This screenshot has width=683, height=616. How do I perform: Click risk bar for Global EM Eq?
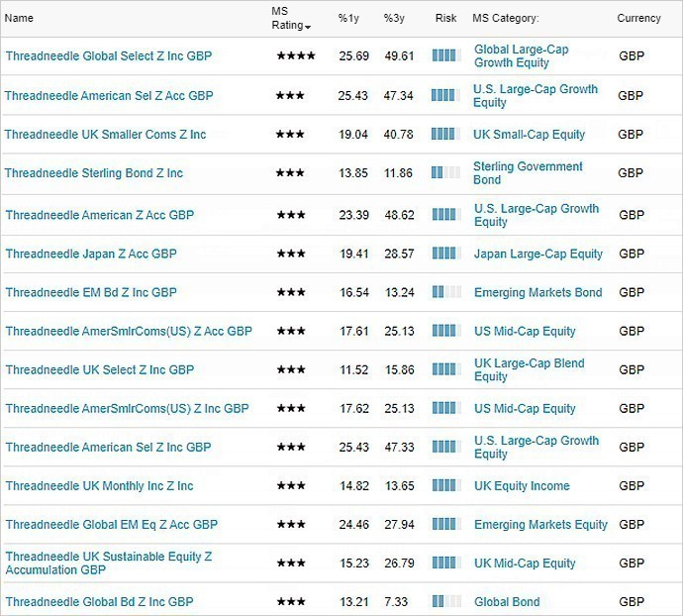pyautogui.click(x=446, y=524)
